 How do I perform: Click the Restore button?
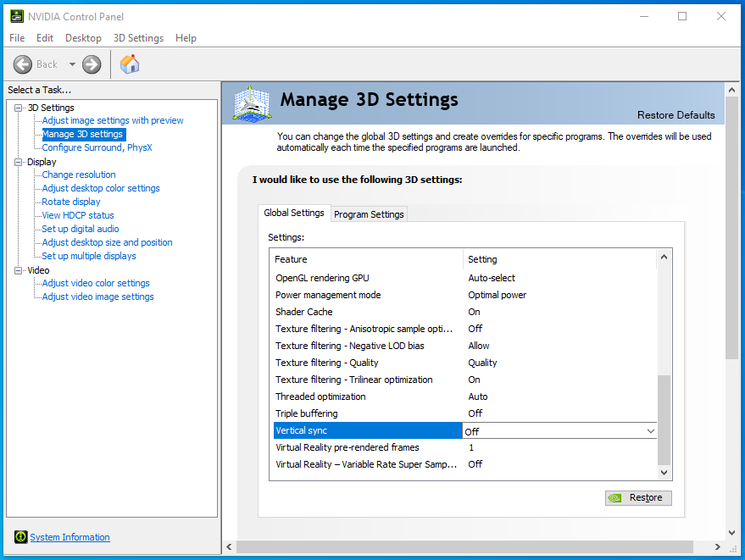pos(638,497)
